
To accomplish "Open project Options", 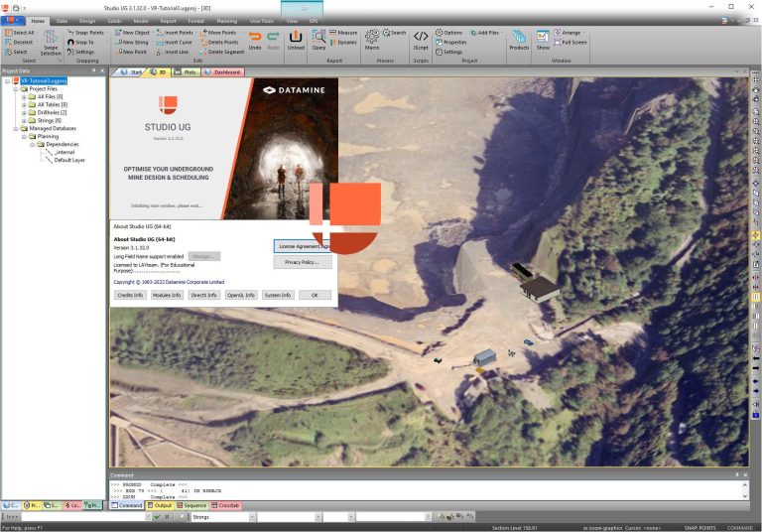I will [x=448, y=33].
